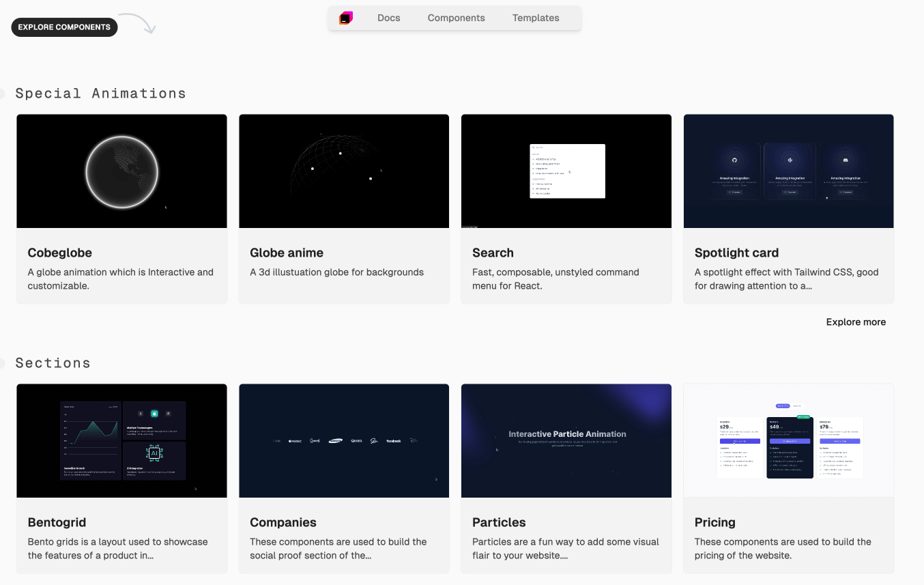Click the Explore more link
Viewport: 924px width, 585px height.
pos(855,322)
